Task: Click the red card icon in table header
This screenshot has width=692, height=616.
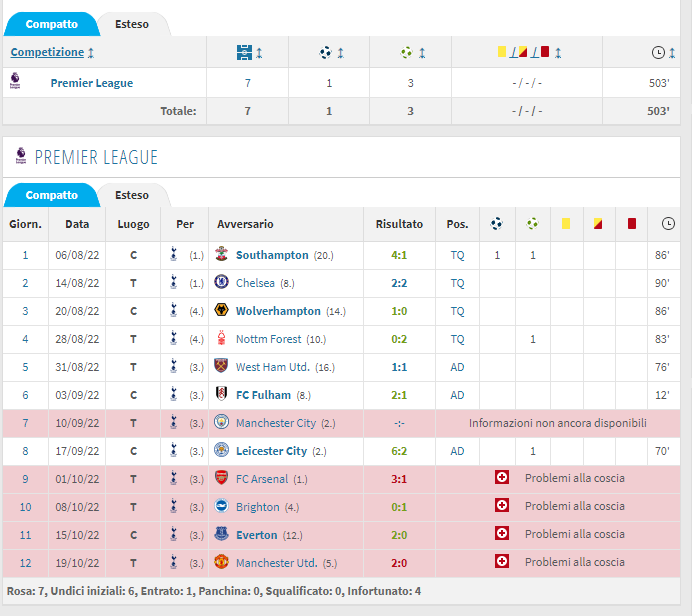Action: pyautogui.click(x=632, y=224)
